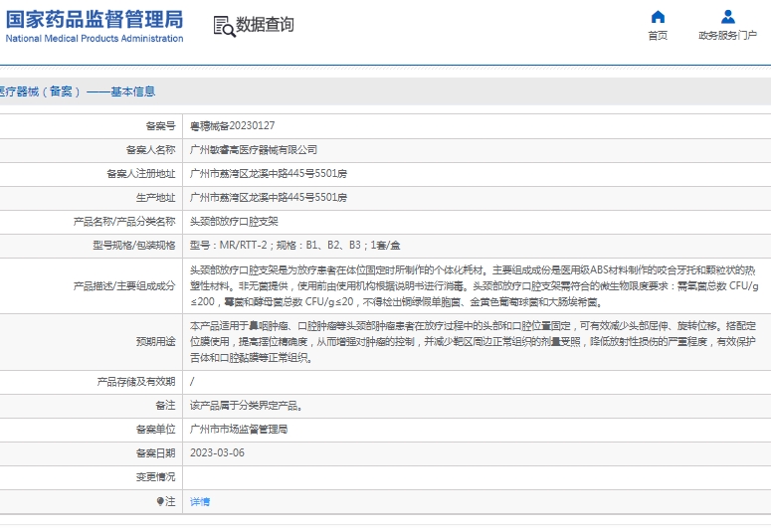Click the 政务服务门户 text link
Screen dimensions: 771x532
point(728,36)
